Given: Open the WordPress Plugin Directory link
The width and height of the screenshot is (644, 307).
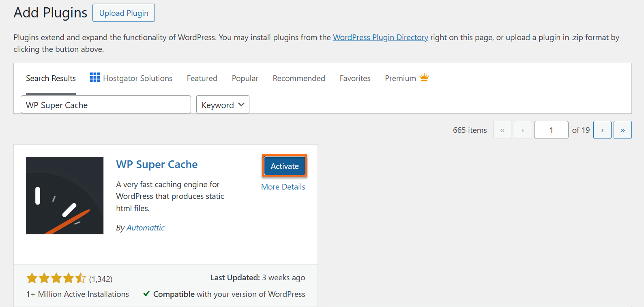Looking at the screenshot, I should pyautogui.click(x=380, y=37).
